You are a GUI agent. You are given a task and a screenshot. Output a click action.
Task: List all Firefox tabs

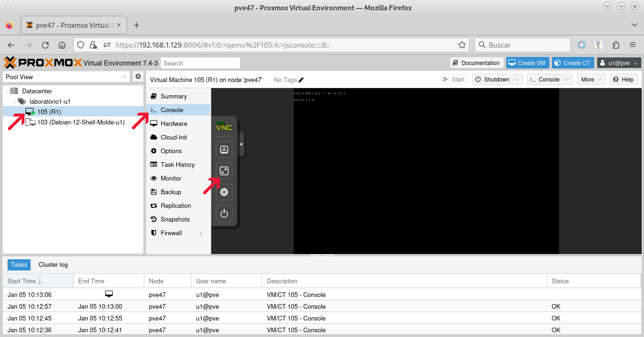[634, 25]
